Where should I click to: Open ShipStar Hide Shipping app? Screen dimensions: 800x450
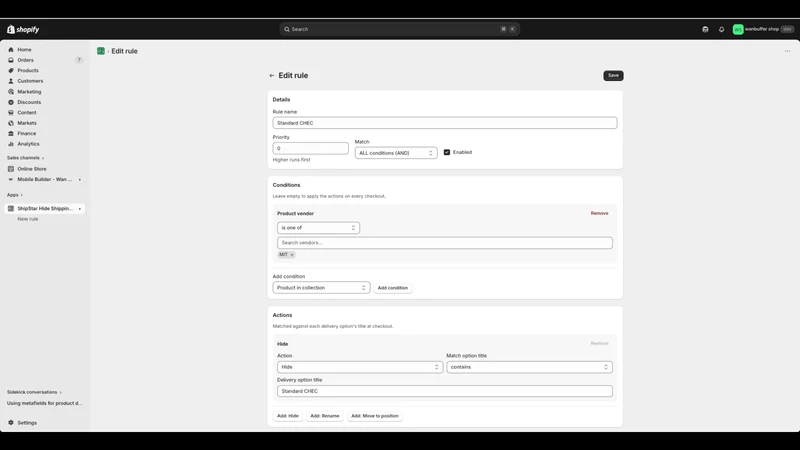click(x=44, y=209)
